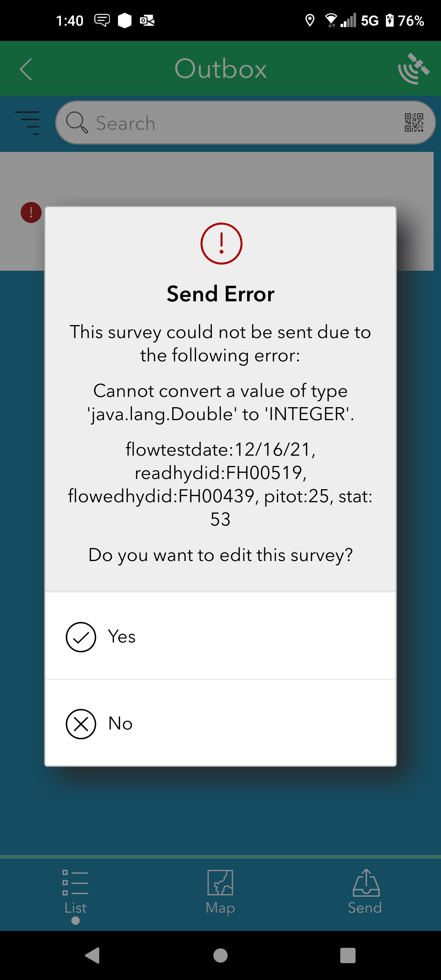Tap the Send tab at bottom
Image resolution: width=441 pixels, height=980 pixels.
tap(365, 892)
